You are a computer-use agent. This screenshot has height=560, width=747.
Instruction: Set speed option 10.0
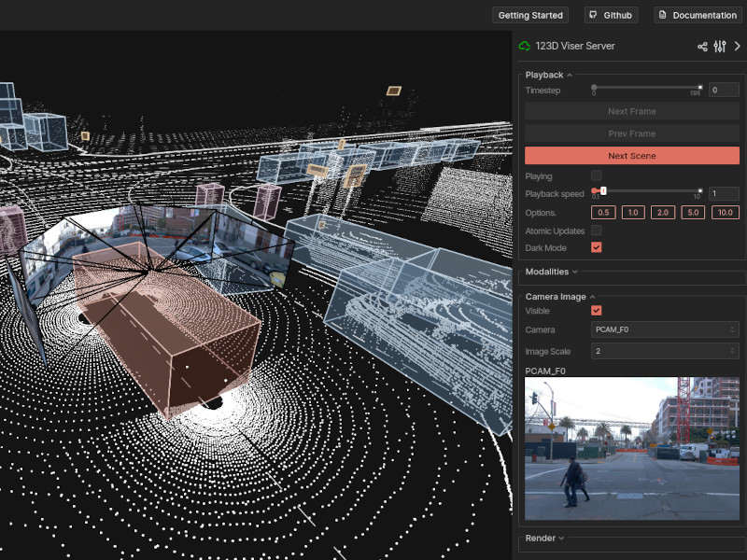[726, 213]
